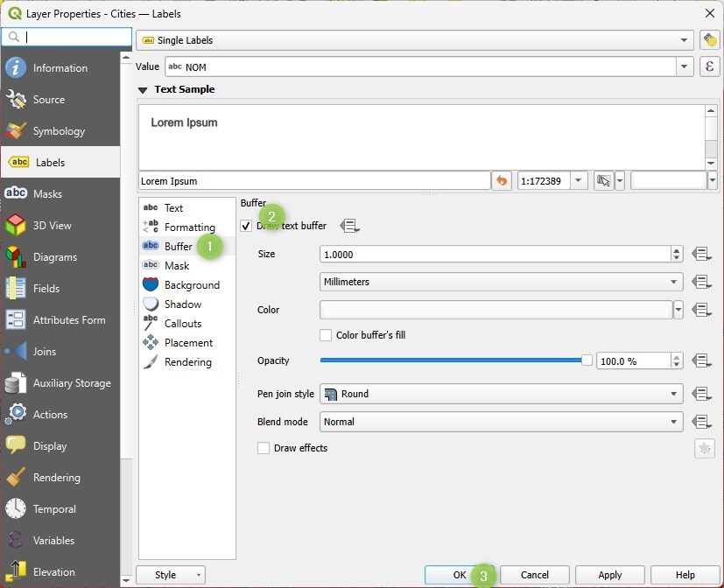Open Pen join style Round dropdown
The image size is (724, 588).
click(x=501, y=394)
